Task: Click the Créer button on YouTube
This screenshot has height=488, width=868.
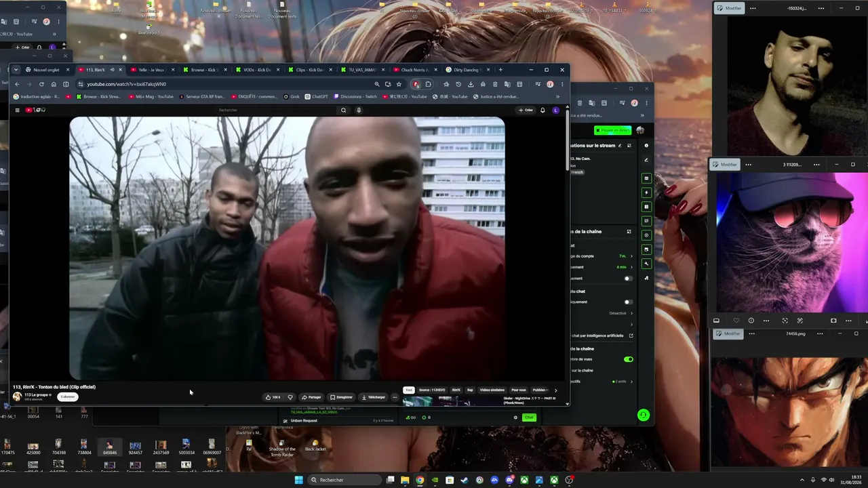Action: click(526, 110)
